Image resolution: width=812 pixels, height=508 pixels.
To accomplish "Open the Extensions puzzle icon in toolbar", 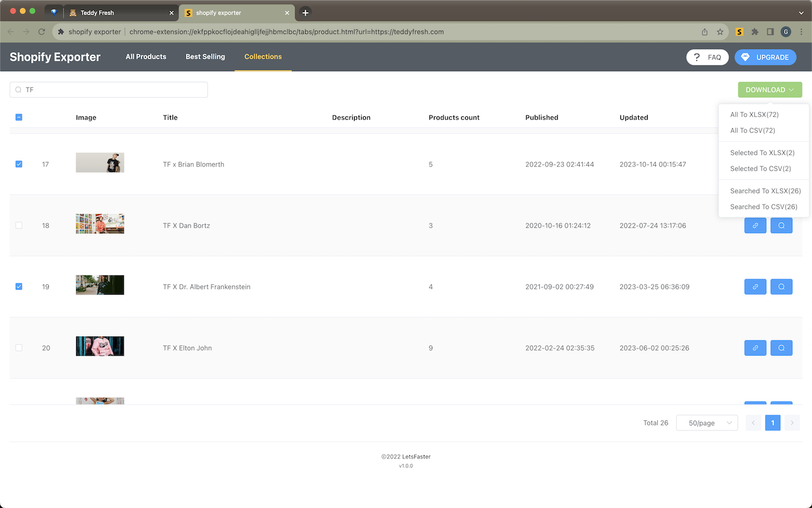I will (755, 32).
